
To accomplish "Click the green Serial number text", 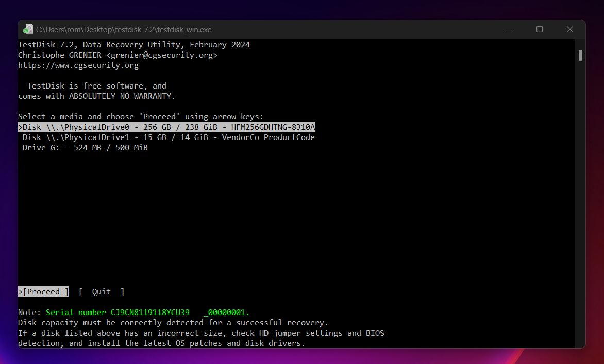I will point(147,313).
